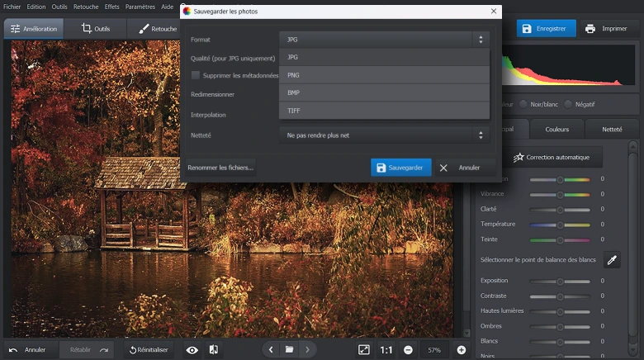Click the Ombres slider
Viewport: 644px width, 360px height.
560,327
